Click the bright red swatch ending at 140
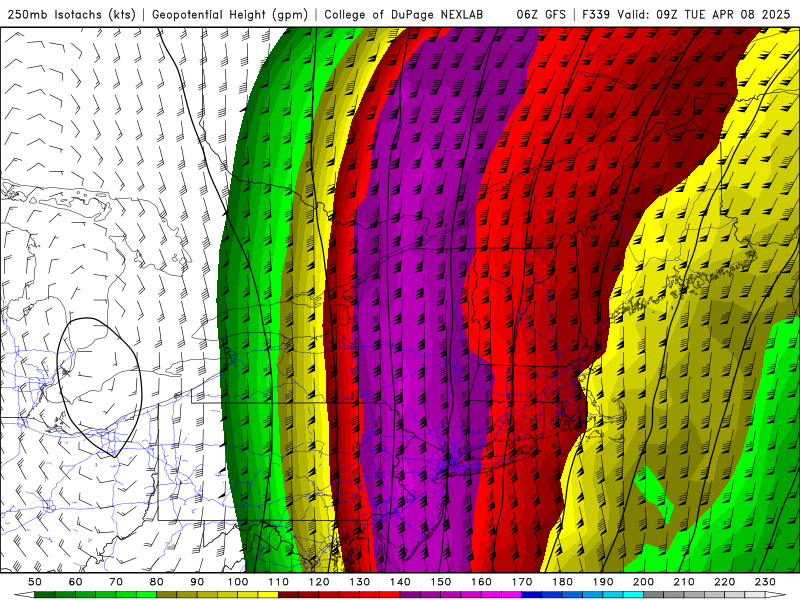This screenshot has height=600, width=800. click(390, 595)
